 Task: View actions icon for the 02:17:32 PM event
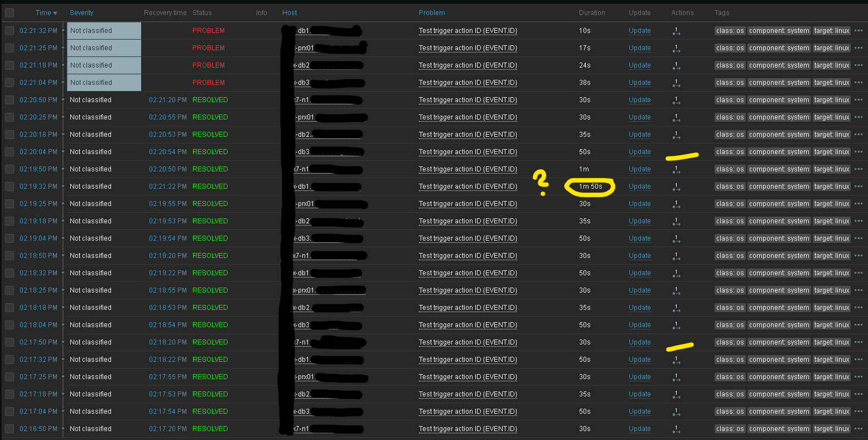pyautogui.click(x=676, y=360)
